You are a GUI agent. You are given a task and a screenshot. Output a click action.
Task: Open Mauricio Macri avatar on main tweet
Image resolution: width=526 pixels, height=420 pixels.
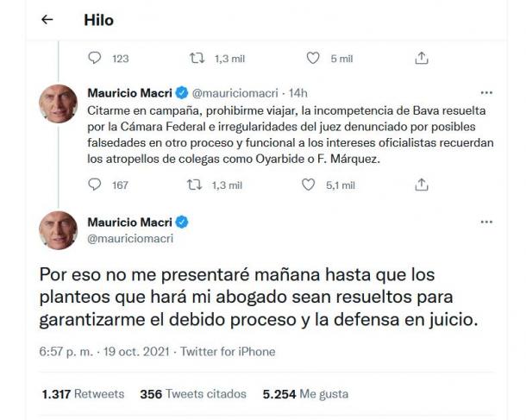coord(59,230)
